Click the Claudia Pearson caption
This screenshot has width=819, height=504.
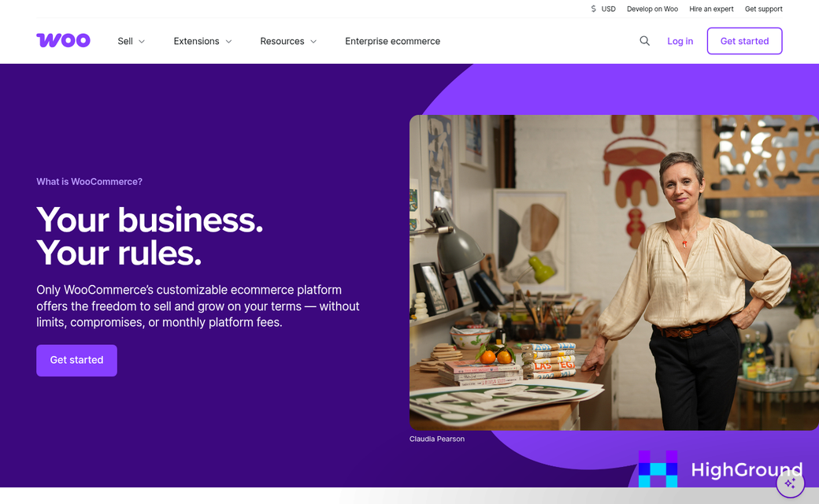[437, 439]
